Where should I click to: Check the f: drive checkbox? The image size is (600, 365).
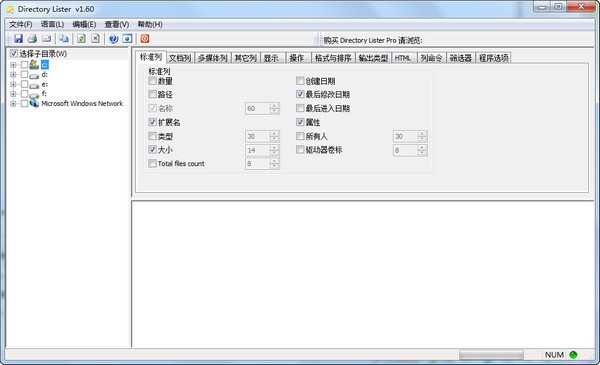[x=24, y=94]
